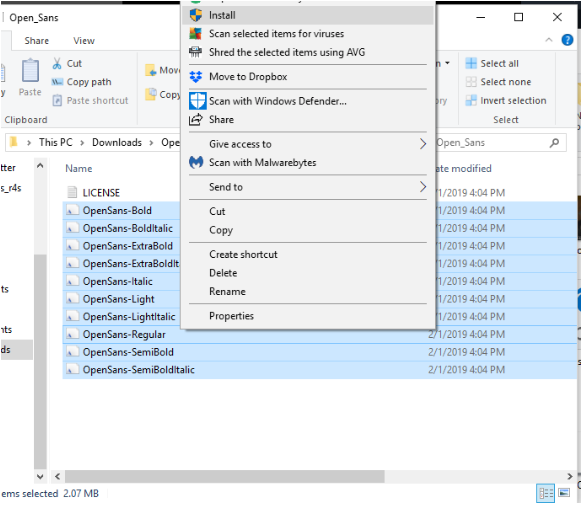Click the horizontal scrollbar thumb
The image size is (582, 505).
click(x=225, y=476)
